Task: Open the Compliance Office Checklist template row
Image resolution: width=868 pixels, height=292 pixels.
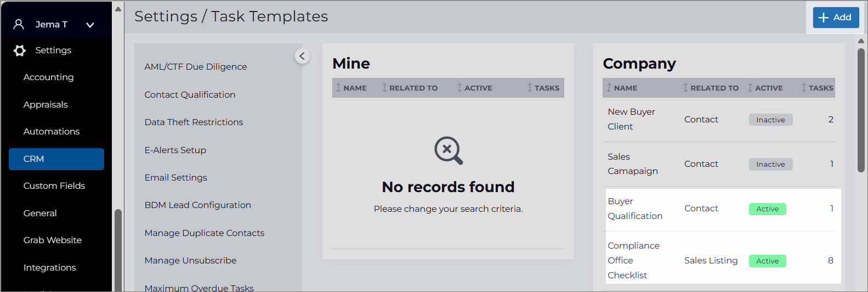Action: [x=723, y=260]
